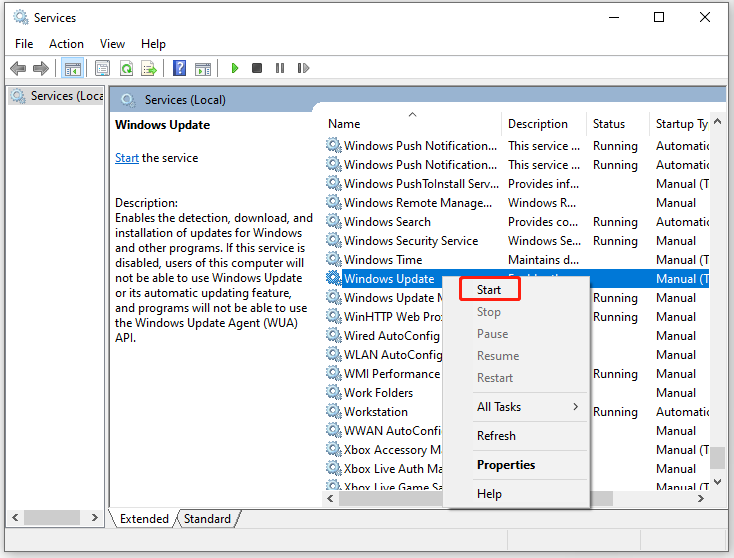Open the Properties toolbar icon
Image resolution: width=734 pixels, height=558 pixels.
coord(103,68)
